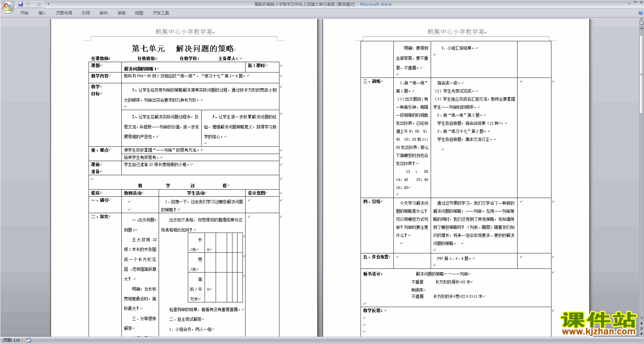Click the macro recording status bar icon
The width and height of the screenshot is (644, 344).
tap(29, 340)
